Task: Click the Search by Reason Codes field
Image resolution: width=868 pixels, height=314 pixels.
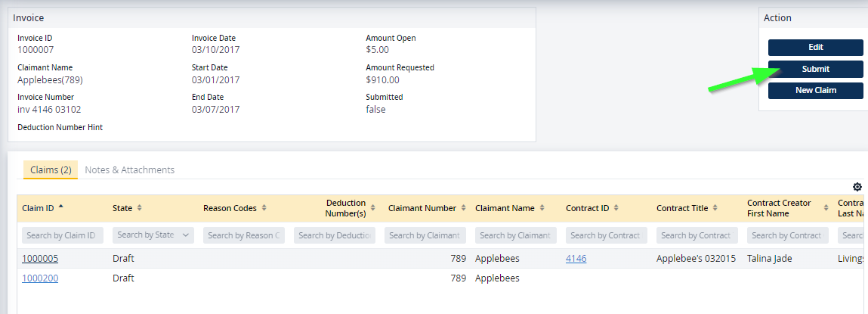Action: [x=244, y=235]
